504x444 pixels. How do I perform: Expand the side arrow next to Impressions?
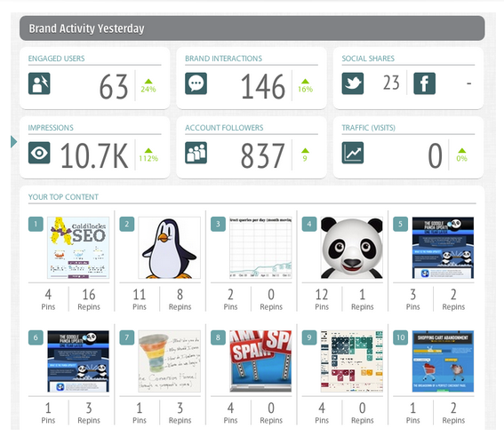[x=13, y=141]
